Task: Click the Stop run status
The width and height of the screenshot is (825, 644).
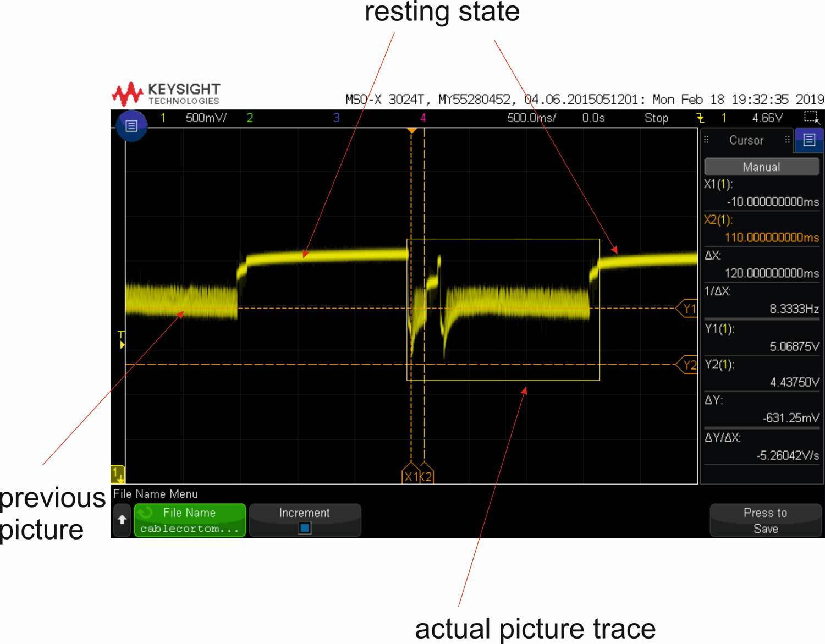Action: coord(656,118)
